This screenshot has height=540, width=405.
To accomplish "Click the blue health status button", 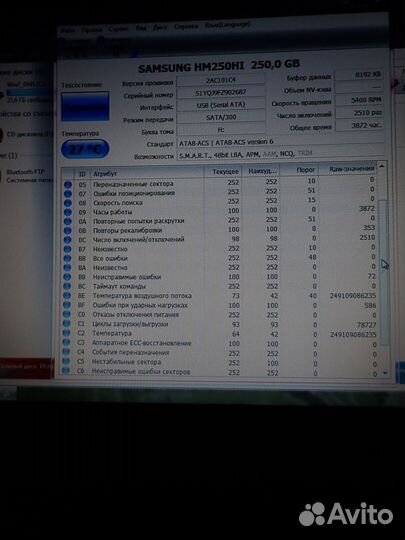I will pyautogui.click(x=85, y=106).
